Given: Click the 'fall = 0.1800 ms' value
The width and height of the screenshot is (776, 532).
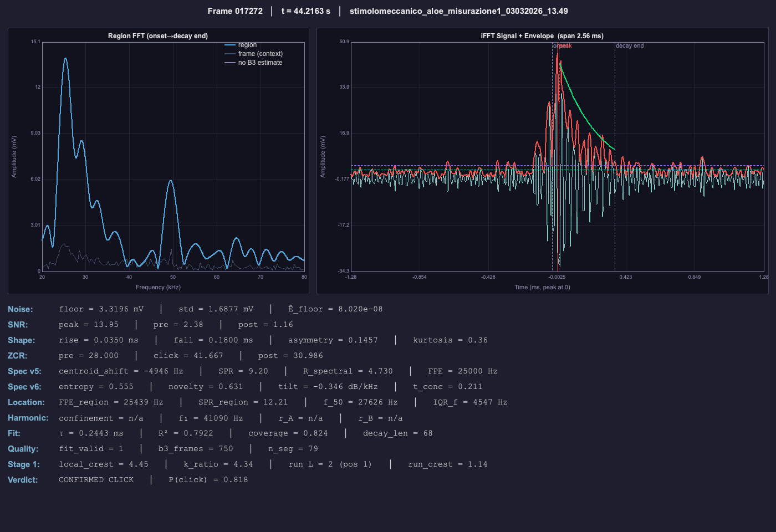Looking at the screenshot, I should [213, 340].
